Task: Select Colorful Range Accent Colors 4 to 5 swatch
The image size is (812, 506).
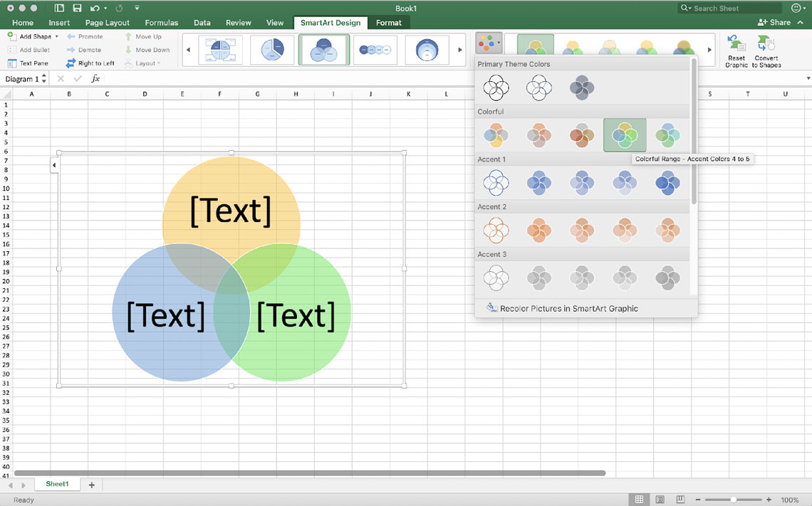Action: pos(625,135)
